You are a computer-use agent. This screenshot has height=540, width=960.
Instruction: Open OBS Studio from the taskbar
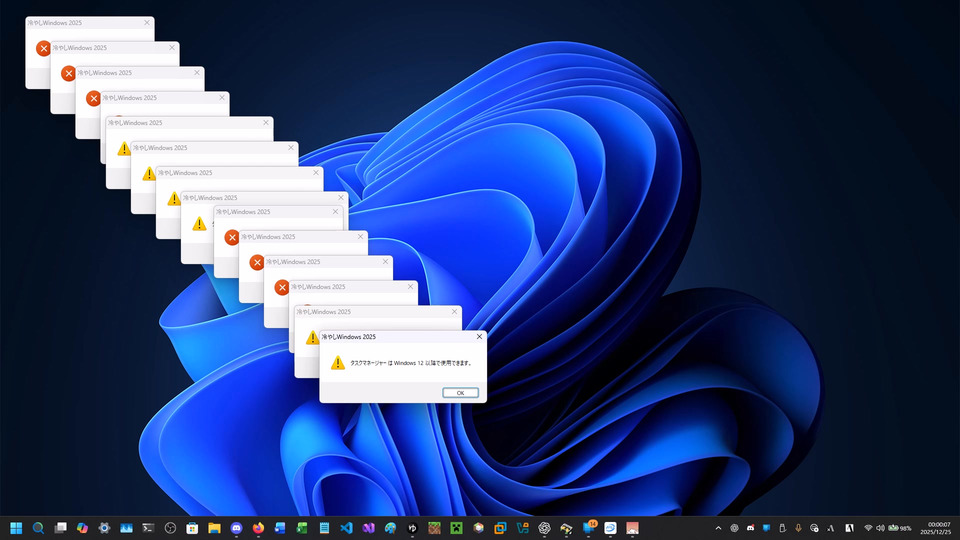pos(170,528)
